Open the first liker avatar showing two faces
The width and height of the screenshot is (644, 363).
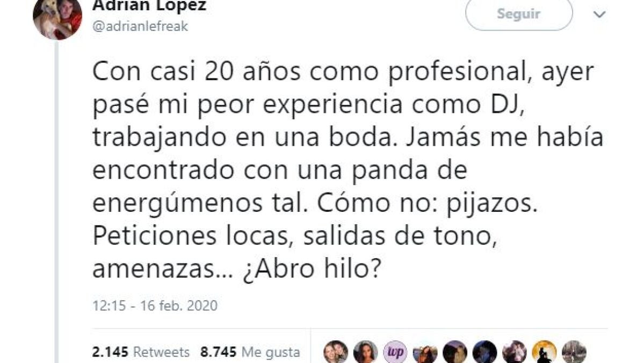tap(336, 352)
